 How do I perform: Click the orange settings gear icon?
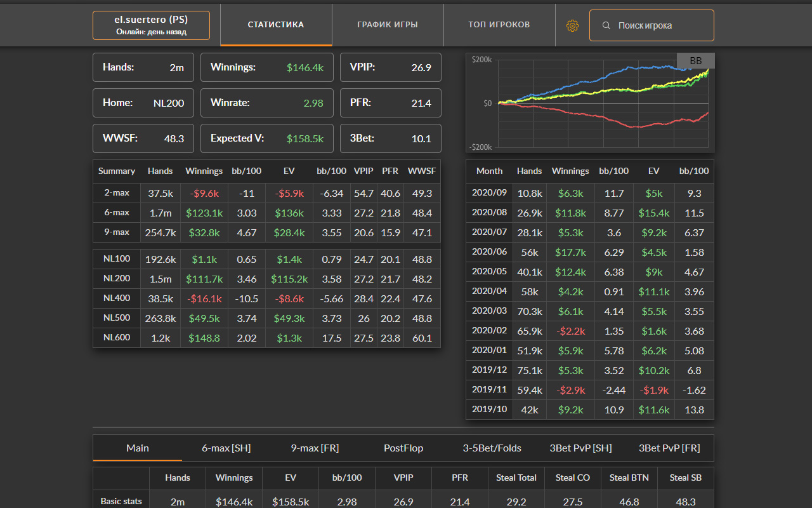[572, 25]
